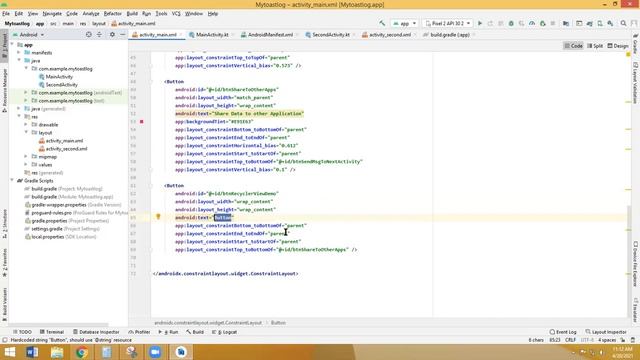Open the Pixel 2 API 30 device dropdown
The image size is (640, 360).
[447, 24]
